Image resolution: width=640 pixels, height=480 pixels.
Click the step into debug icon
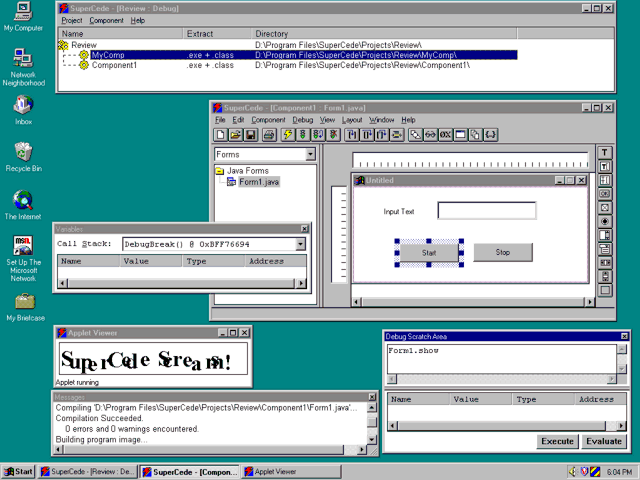tap(351, 135)
